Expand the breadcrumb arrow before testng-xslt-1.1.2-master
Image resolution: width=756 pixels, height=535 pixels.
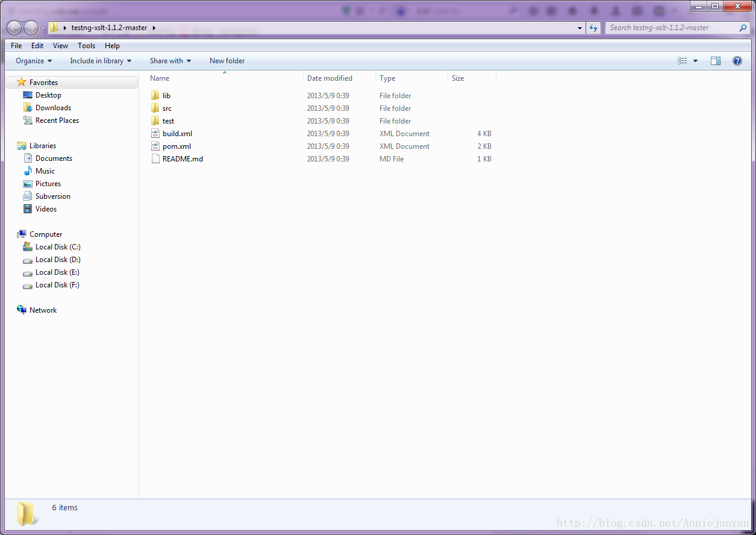point(65,28)
